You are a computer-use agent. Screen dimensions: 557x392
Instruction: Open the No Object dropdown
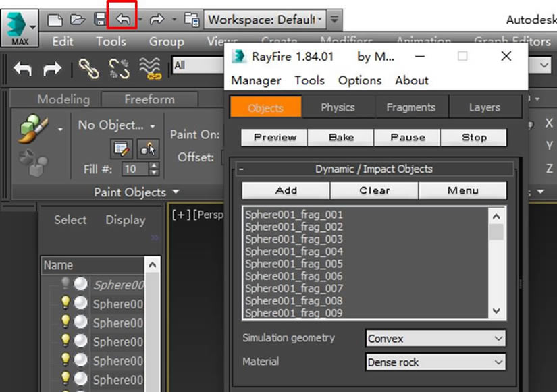[116, 125]
